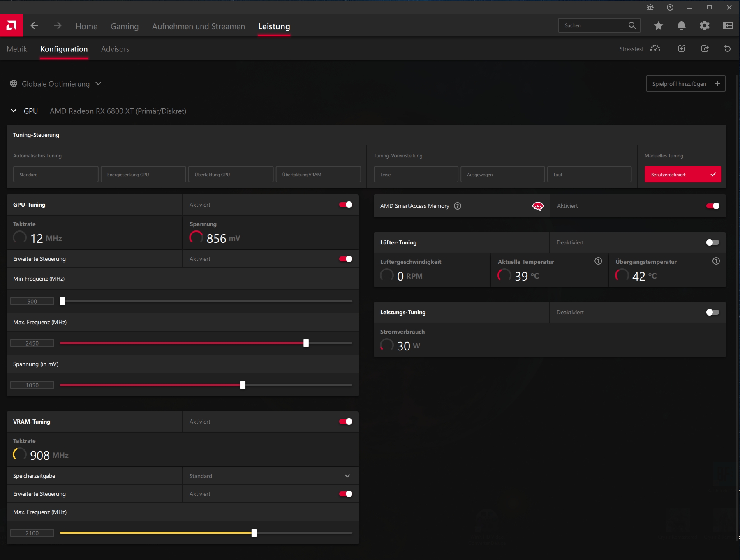Click the Min Frequenz value field 500

point(32,301)
